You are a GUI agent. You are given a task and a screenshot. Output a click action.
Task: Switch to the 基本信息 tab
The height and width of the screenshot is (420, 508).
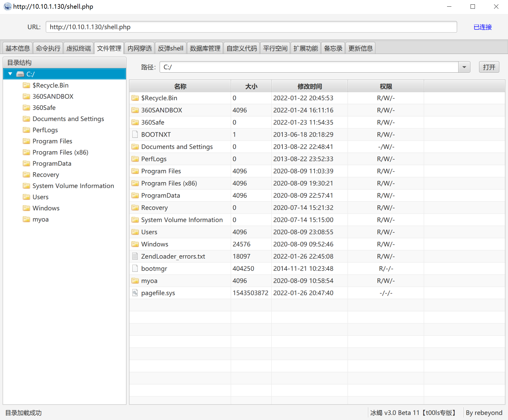tap(18, 48)
